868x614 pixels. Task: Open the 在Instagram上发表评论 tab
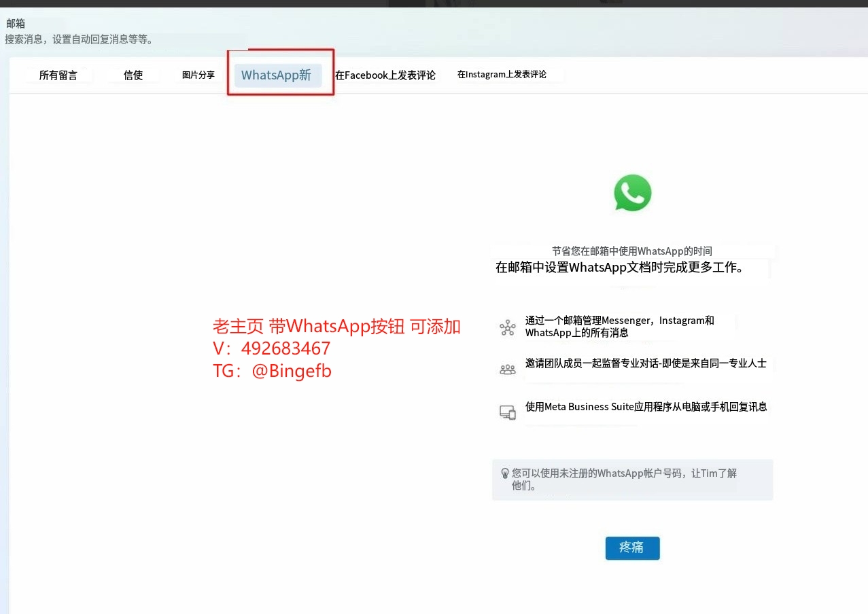click(502, 75)
